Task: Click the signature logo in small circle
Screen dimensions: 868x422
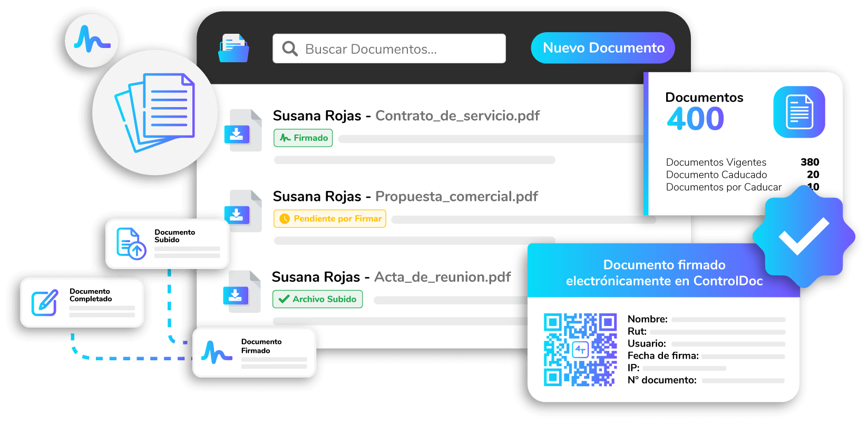Action: (92, 41)
